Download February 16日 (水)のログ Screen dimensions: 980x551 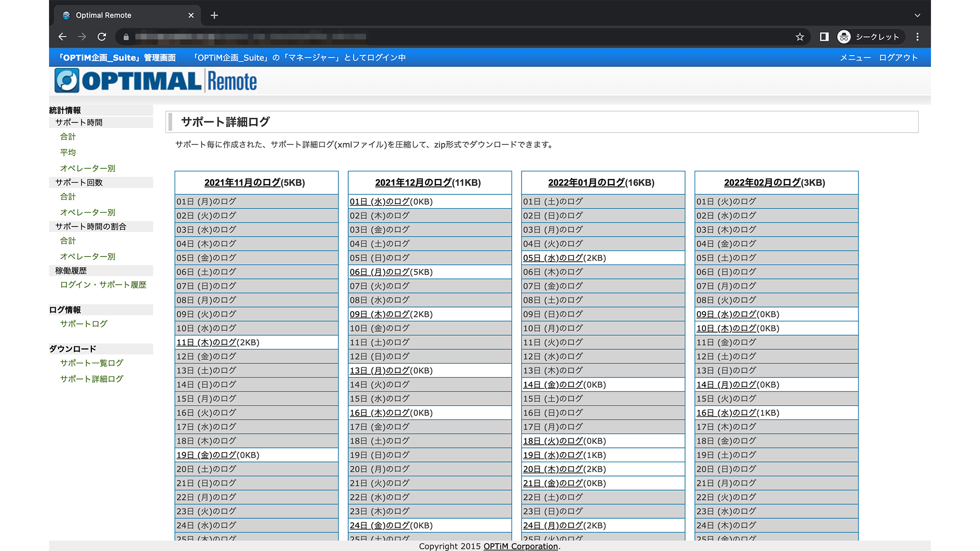pos(726,413)
